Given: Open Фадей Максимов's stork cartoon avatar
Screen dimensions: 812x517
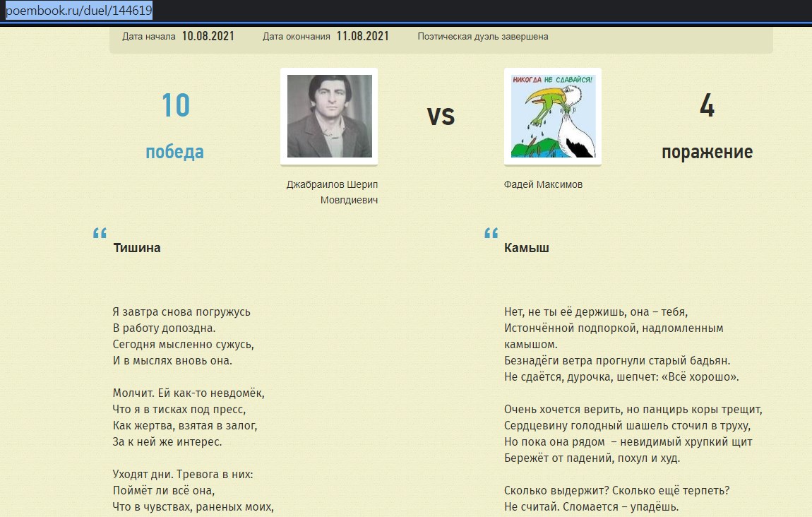Looking at the screenshot, I should [553, 117].
